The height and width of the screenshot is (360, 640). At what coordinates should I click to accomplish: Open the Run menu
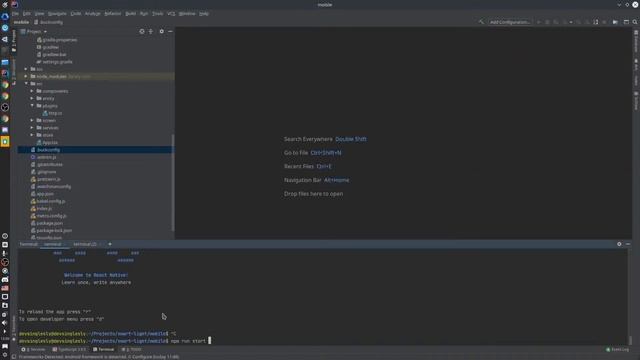[144, 13]
